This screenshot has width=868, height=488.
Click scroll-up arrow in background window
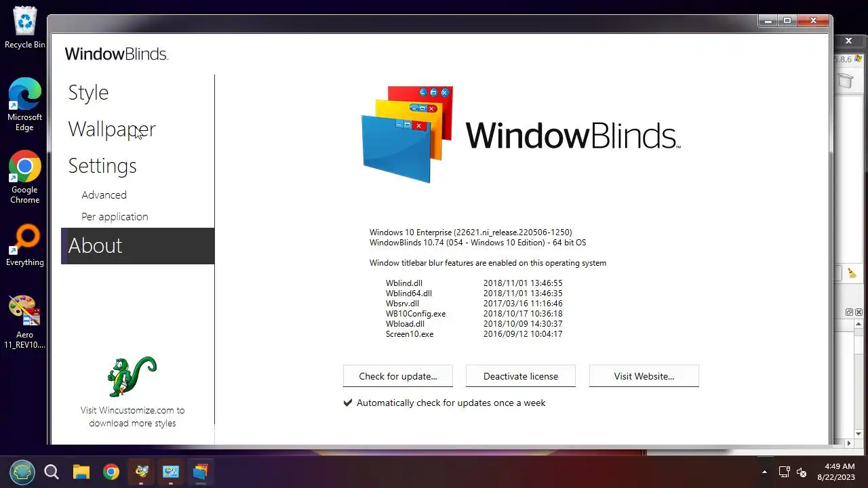click(x=859, y=325)
